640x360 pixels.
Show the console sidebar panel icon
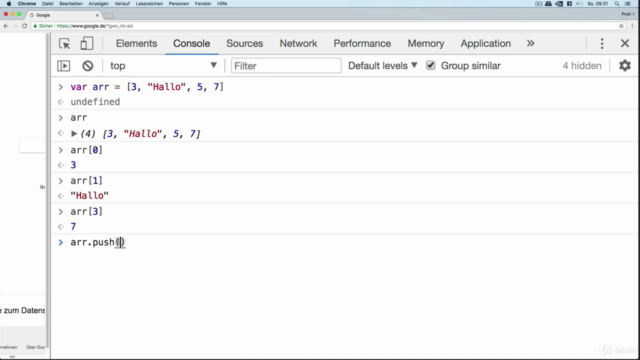coord(64,66)
